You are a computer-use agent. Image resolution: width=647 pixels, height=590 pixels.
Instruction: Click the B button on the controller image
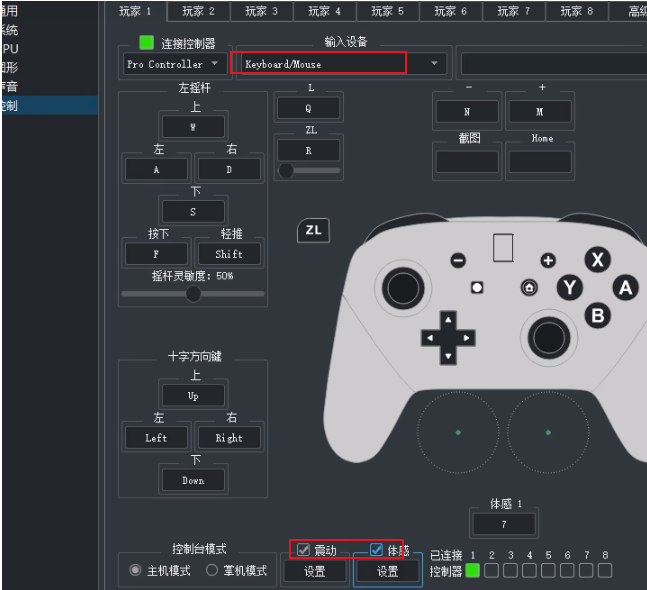tap(598, 316)
